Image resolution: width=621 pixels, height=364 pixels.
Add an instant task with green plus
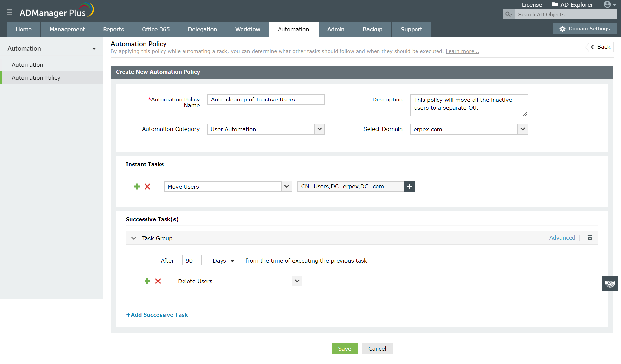pos(137,187)
